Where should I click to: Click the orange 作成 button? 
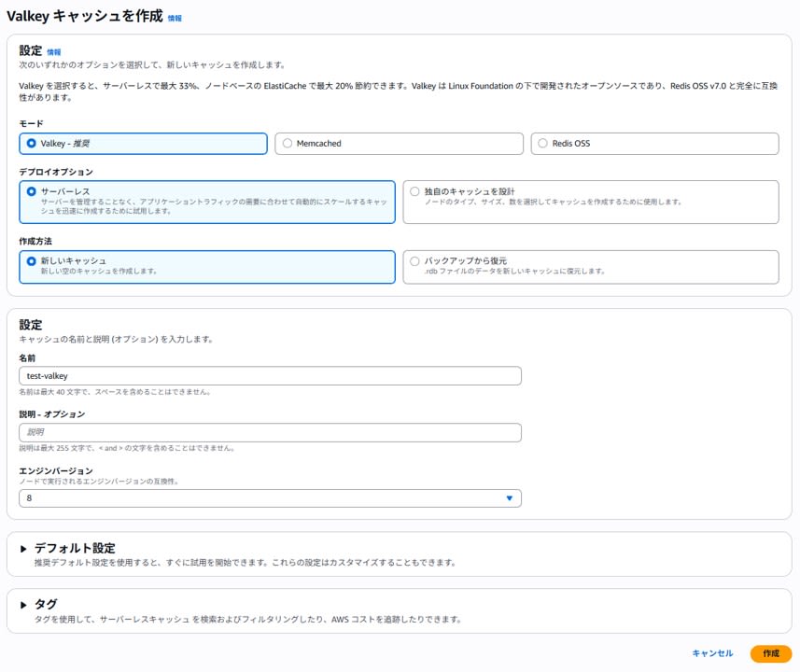pos(771,653)
